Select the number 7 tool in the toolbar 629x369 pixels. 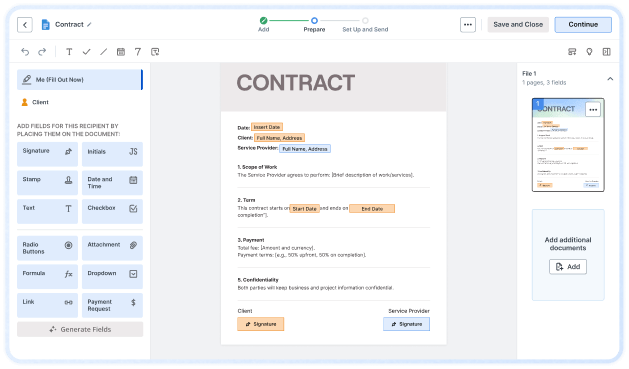tap(138, 52)
